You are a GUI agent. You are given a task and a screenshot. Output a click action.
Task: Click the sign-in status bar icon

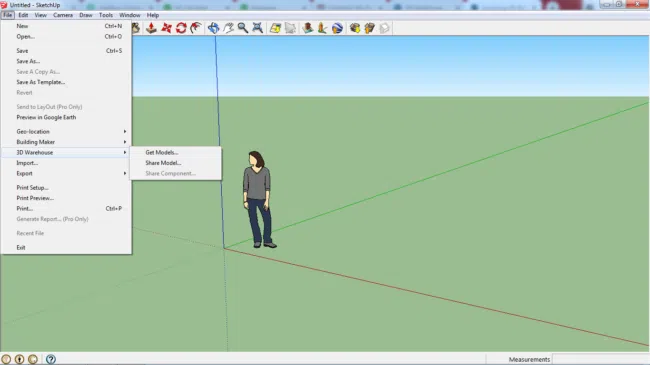coord(33,359)
